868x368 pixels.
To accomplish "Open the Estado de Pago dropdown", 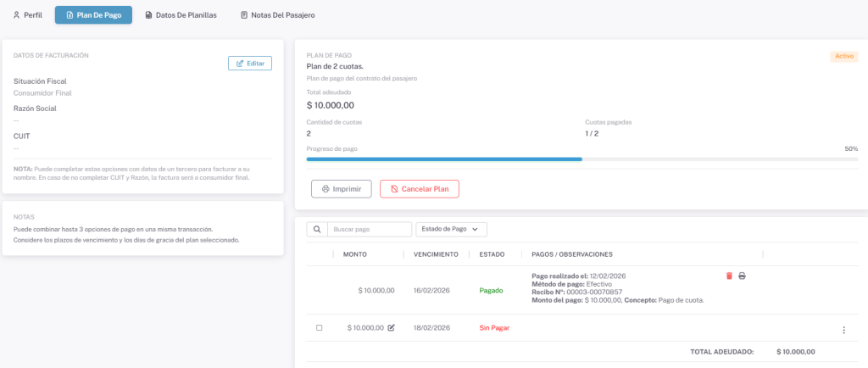I will coord(451,229).
